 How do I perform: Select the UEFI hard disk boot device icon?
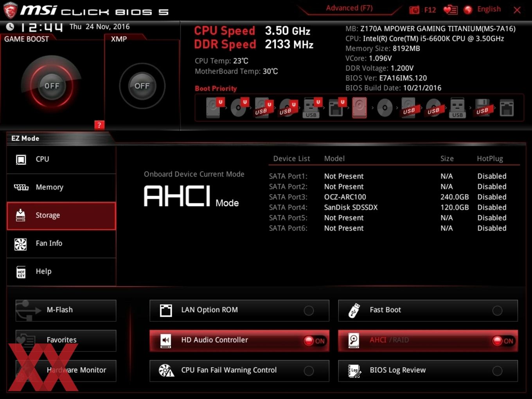point(214,108)
